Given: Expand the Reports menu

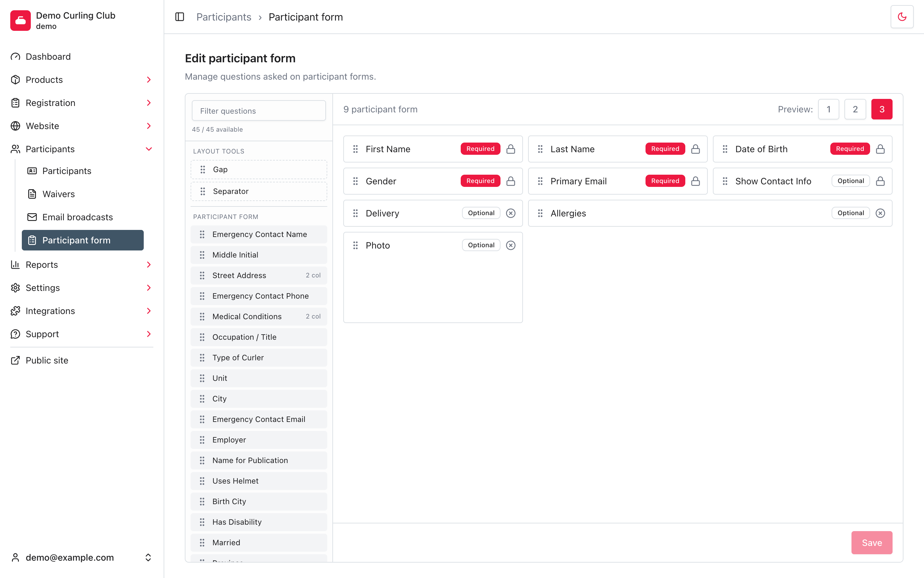Looking at the screenshot, I should (82, 265).
